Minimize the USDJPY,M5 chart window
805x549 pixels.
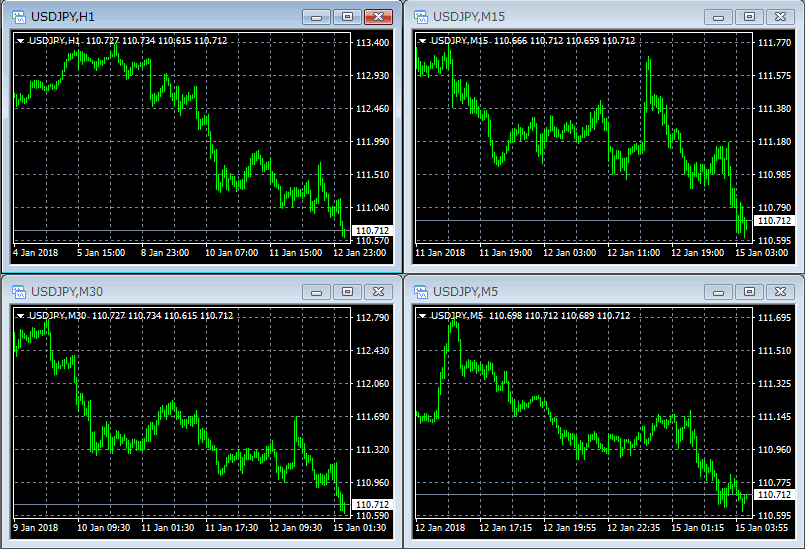point(718,292)
